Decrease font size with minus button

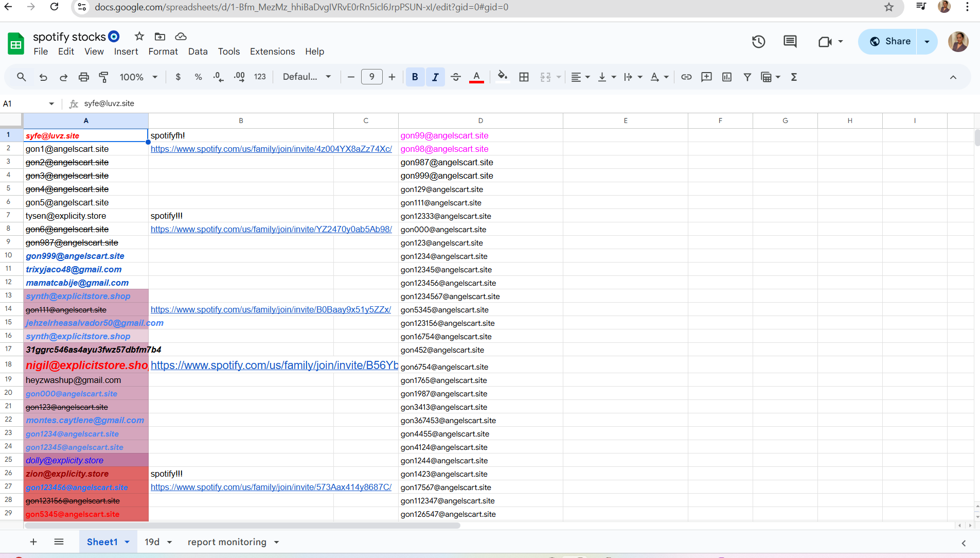(x=351, y=77)
